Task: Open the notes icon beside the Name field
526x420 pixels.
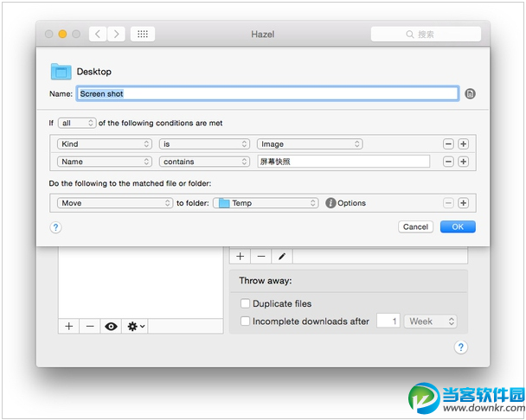Action: click(x=470, y=94)
